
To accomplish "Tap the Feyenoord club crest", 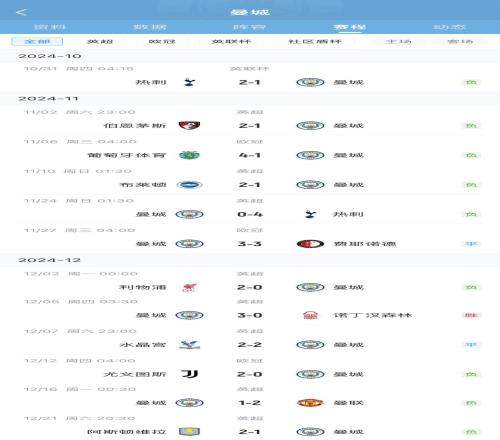I will (x=310, y=244).
